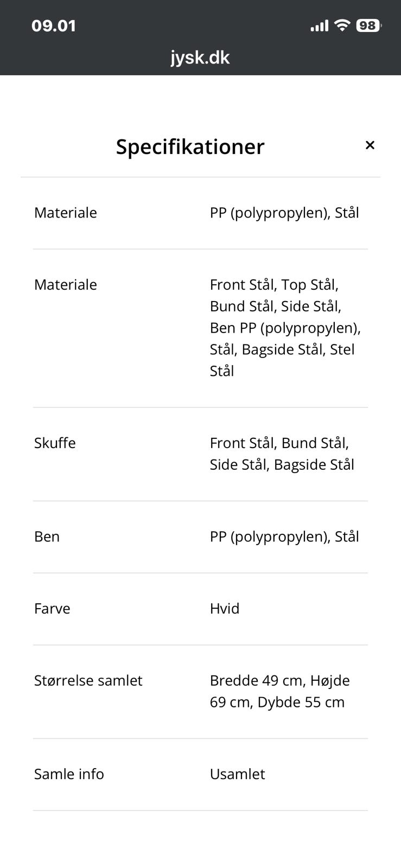Click the Usamlet value

click(237, 774)
